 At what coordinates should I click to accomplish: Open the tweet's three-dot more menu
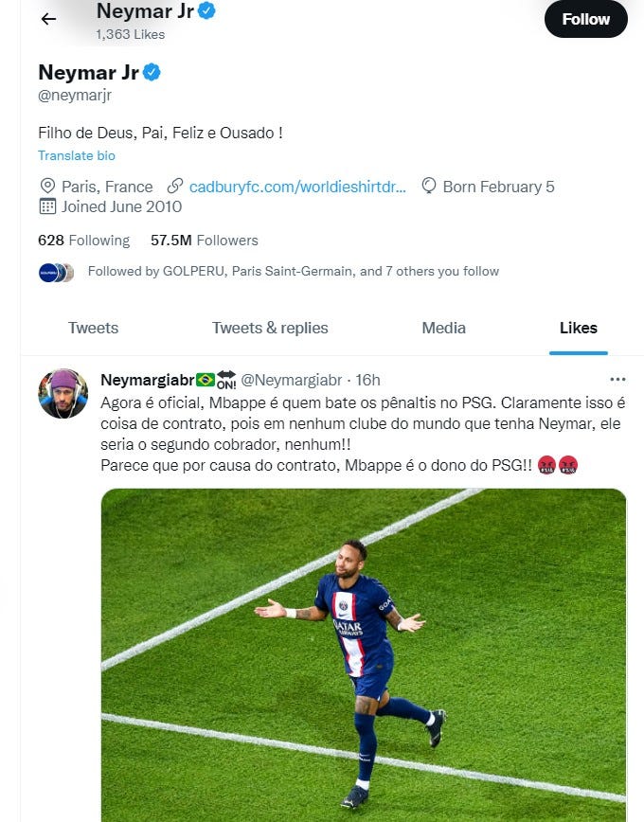click(x=617, y=380)
